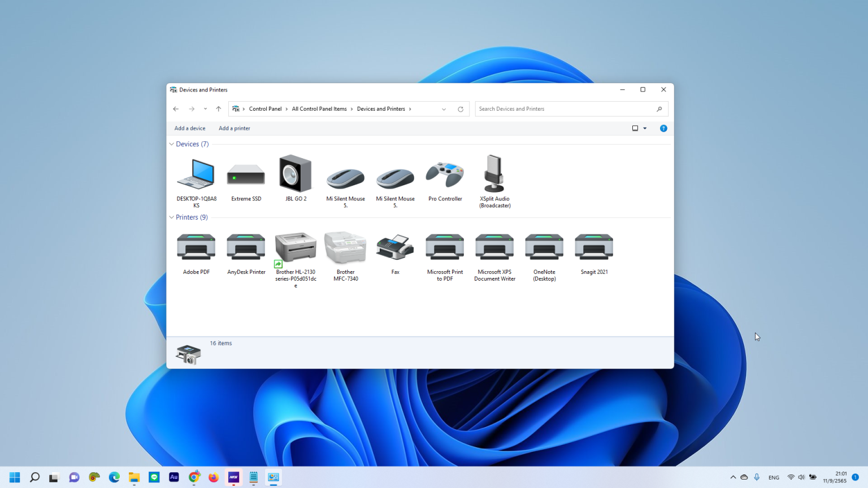Open the LINE app on the taskbar

click(154, 477)
